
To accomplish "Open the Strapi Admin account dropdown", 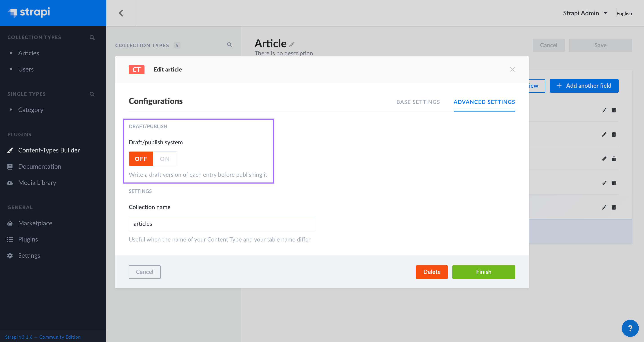I will click(585, 13).
